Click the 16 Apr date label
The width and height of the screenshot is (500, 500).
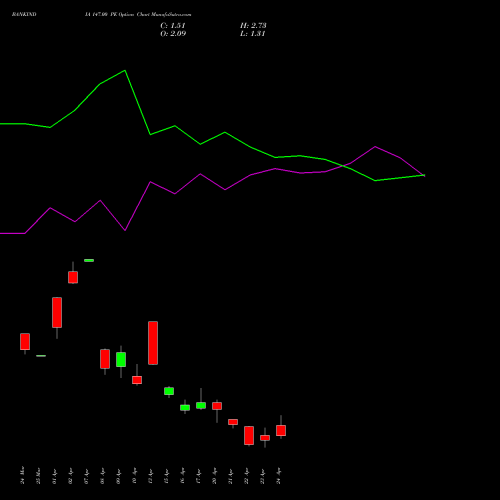(x=182, y=476)
